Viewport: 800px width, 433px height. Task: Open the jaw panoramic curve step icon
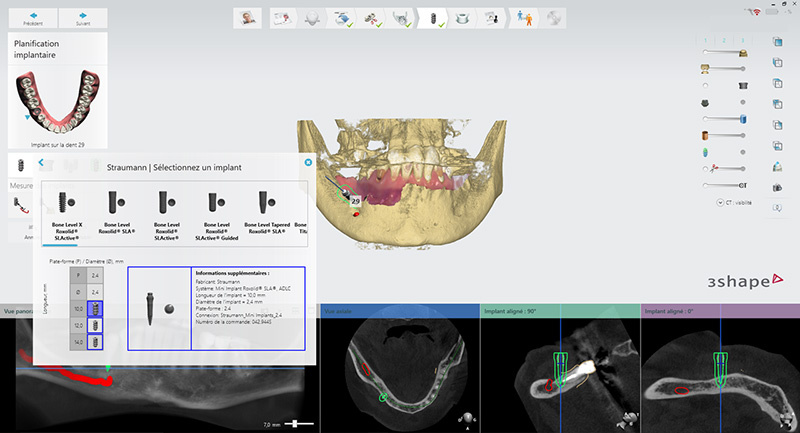click(x=403, y=18)
